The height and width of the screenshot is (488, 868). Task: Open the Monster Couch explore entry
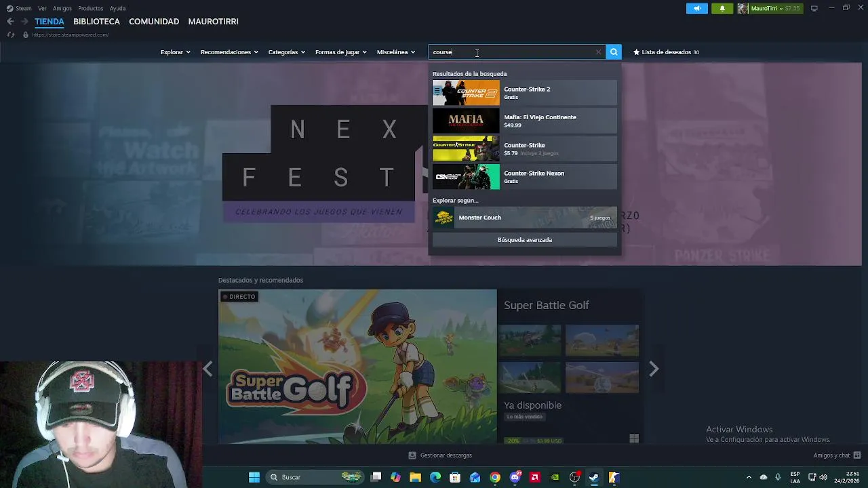[525, 218]
